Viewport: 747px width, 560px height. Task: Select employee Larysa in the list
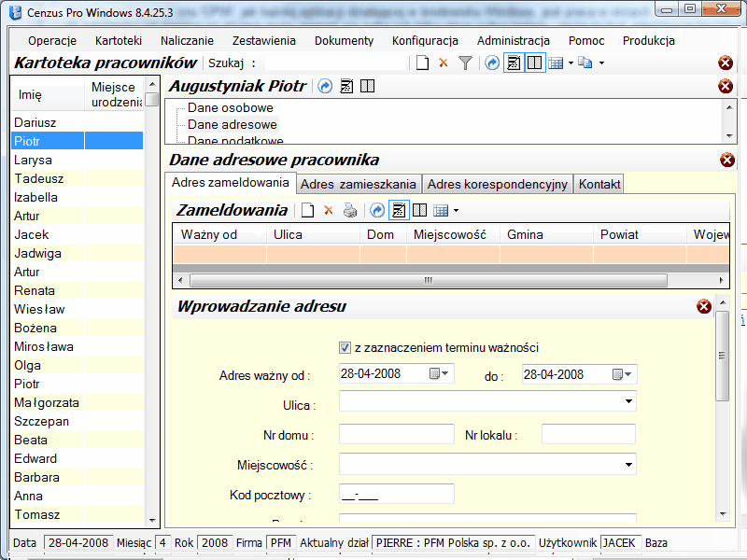click(x=33, y=160)
